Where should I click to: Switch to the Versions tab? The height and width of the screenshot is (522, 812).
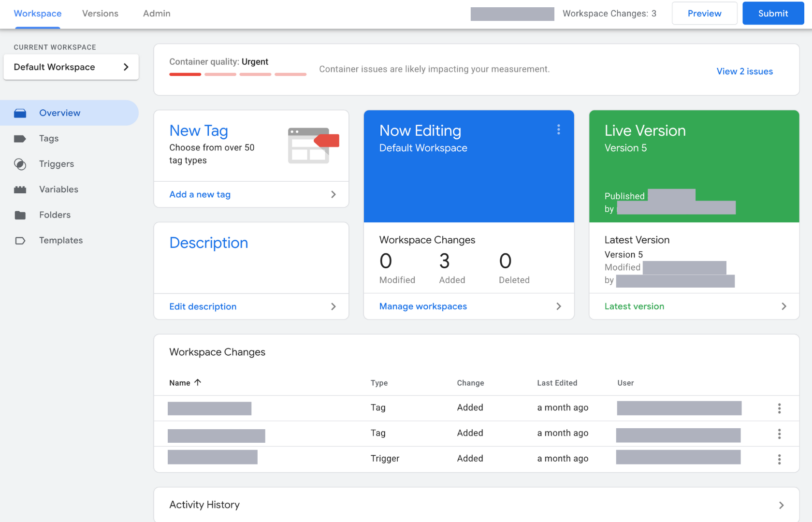pyautogui.click(x=100, y=14)
